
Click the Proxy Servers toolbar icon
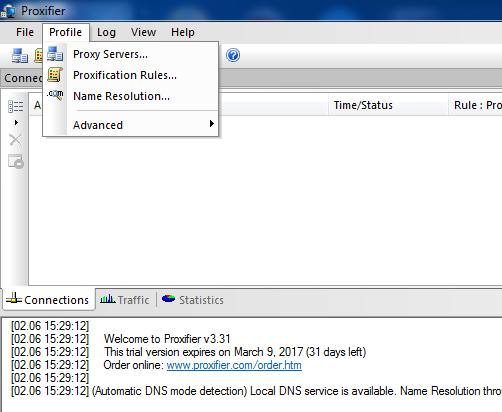point(20,55)
